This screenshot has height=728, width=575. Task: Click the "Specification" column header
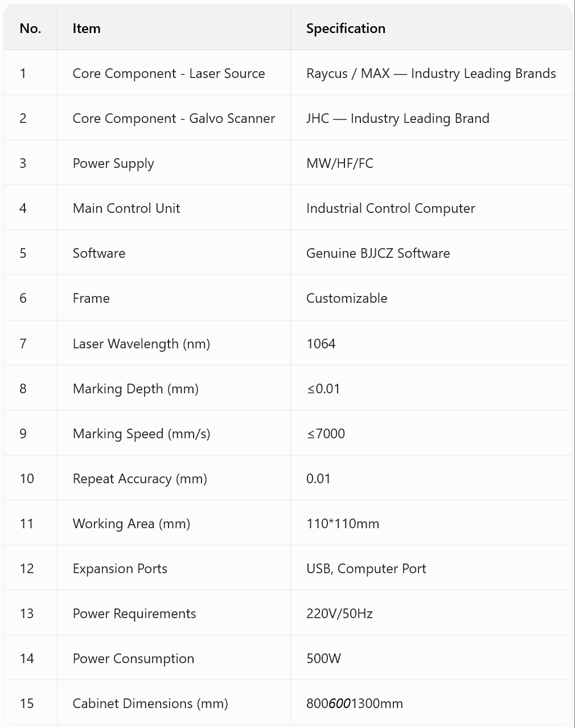click(346, 28)
